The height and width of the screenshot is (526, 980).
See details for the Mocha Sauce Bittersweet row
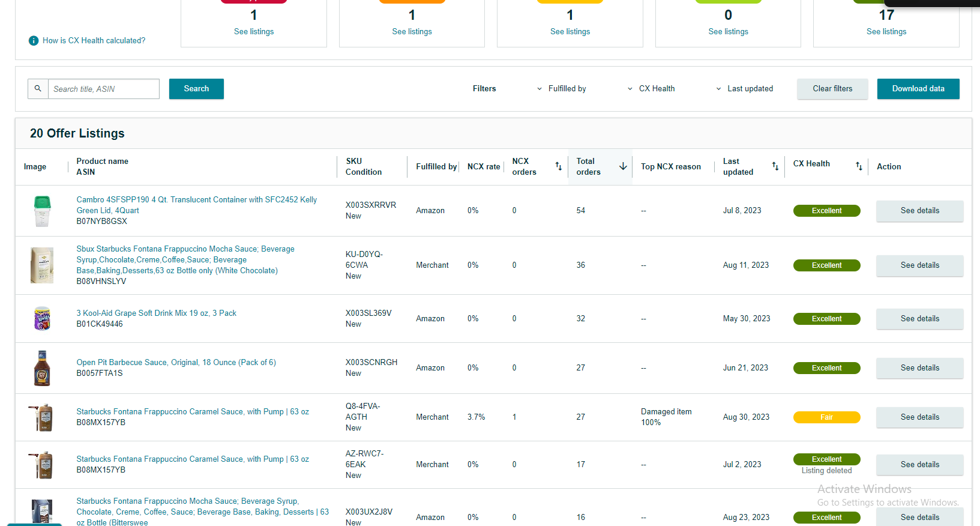tap(920, 517)
